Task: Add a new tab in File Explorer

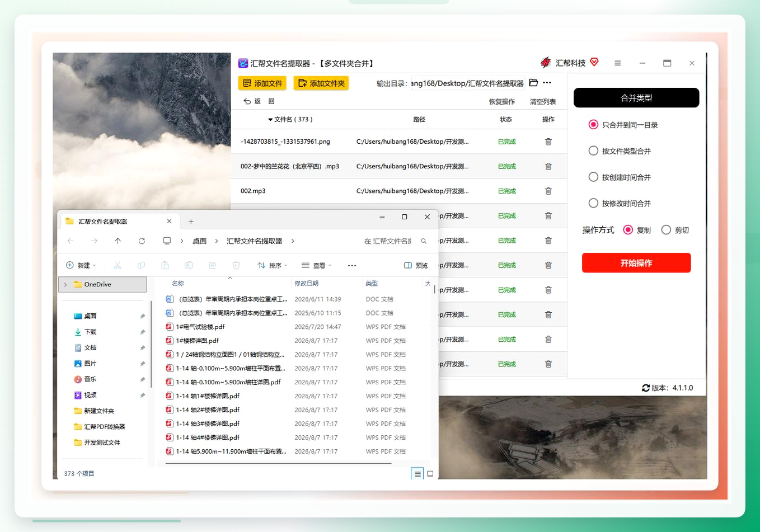Action: coord(191,222)
